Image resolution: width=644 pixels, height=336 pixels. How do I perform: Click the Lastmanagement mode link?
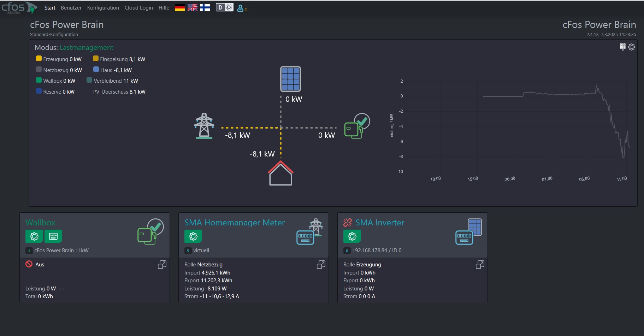coord(87,47)
